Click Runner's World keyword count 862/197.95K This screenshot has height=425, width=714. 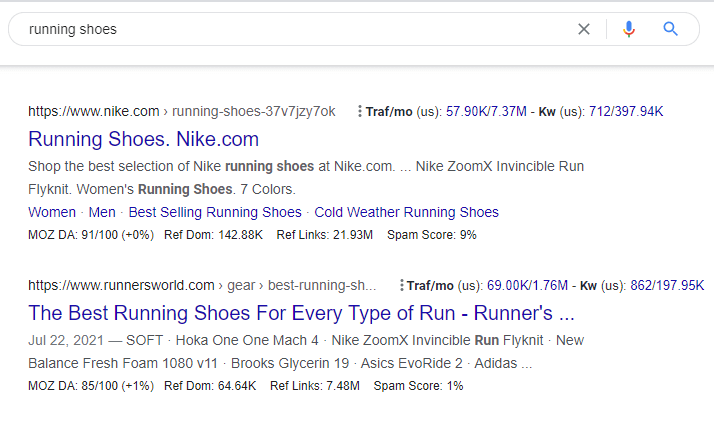(669, 285)
